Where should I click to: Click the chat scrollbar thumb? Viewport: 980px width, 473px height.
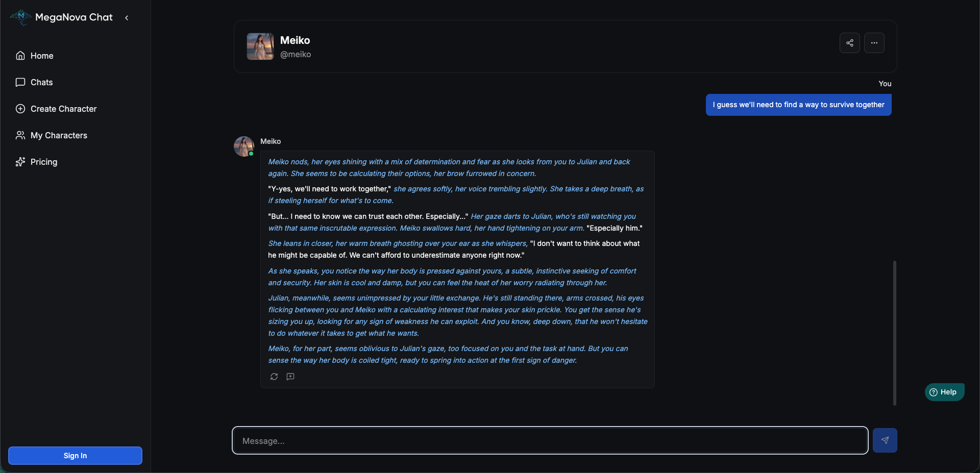tap(894, 333)
